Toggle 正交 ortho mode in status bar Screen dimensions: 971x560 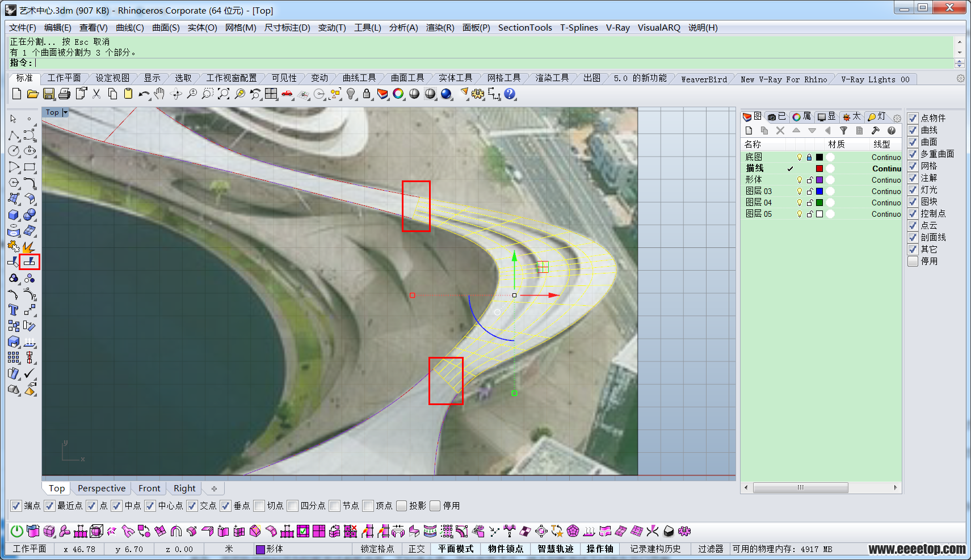pyautogui.click(x=417, y=549)
